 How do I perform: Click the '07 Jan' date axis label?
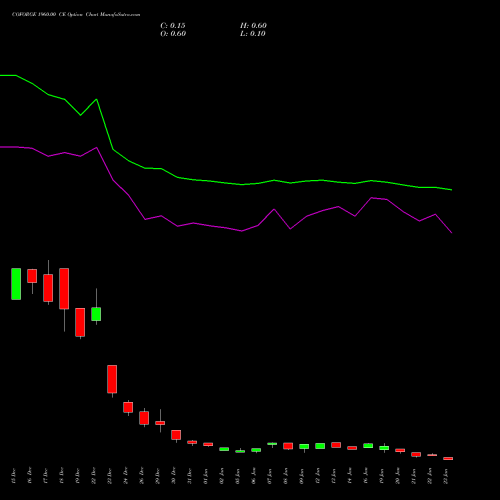pos(269,476)
